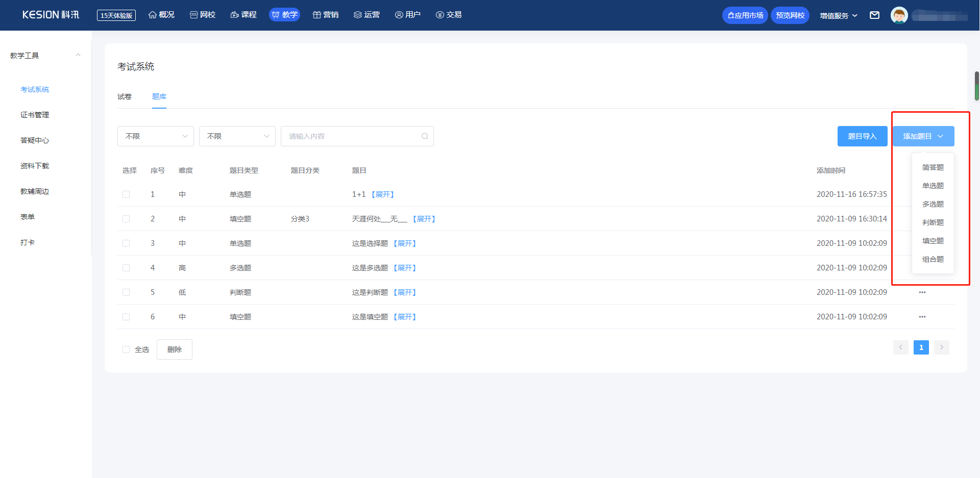The image size is (980, 478).
Task: Open 概况 in top navigation
Action: [161, 15]
